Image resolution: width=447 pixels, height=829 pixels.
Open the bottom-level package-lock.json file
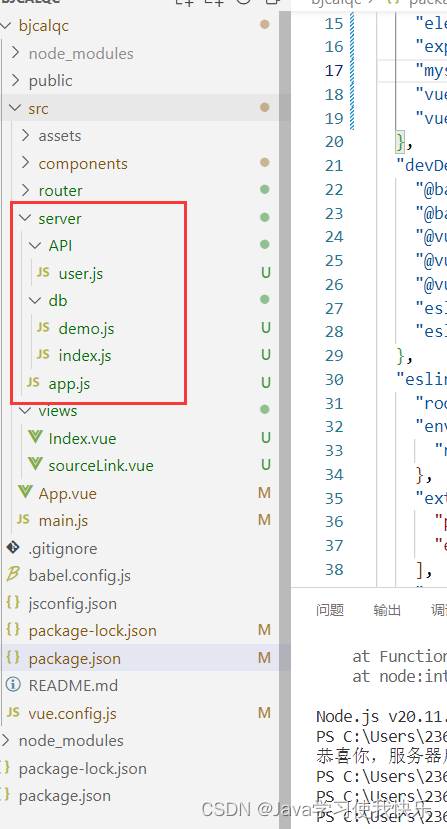(x=83, y=769)
